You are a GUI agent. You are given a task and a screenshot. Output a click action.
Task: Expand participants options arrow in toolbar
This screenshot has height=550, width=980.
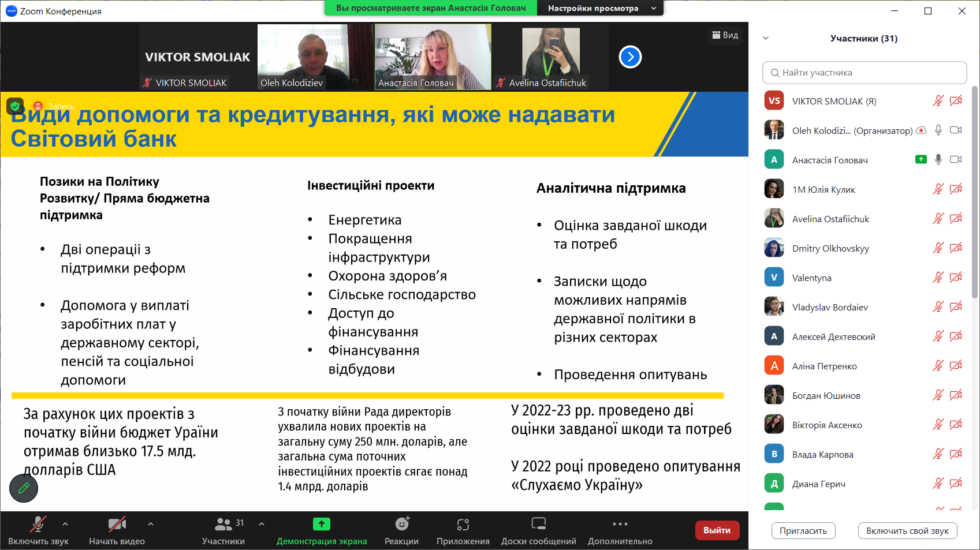click(262, 524)
